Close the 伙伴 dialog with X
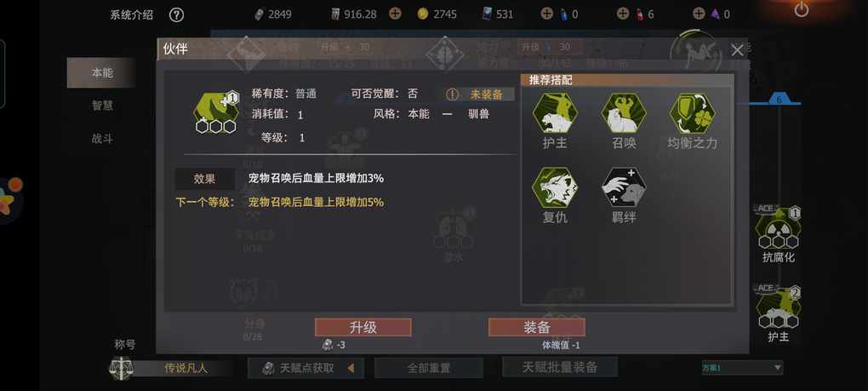 tap(737, 50)
